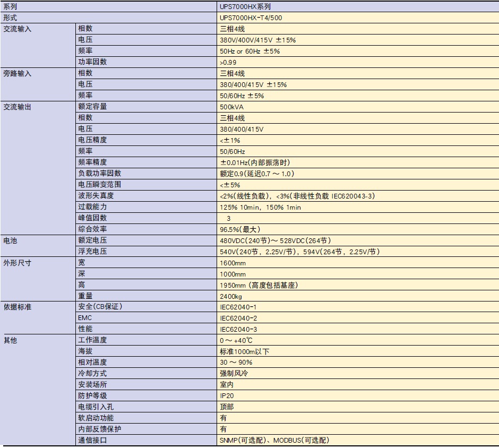This screenshot has width=499, height=448.
Task: Select the depth value 1000mm
Action: tap(233, 274)
